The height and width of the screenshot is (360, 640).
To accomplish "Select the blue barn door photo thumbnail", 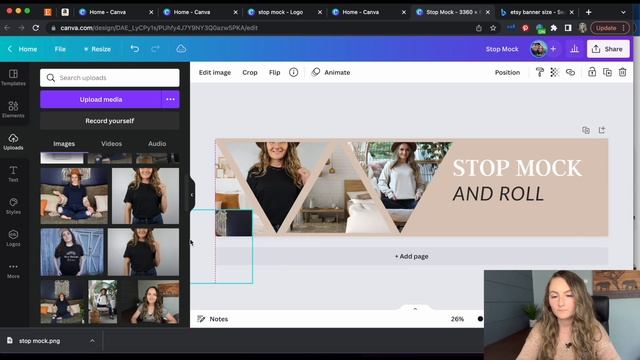I will 72,252.
